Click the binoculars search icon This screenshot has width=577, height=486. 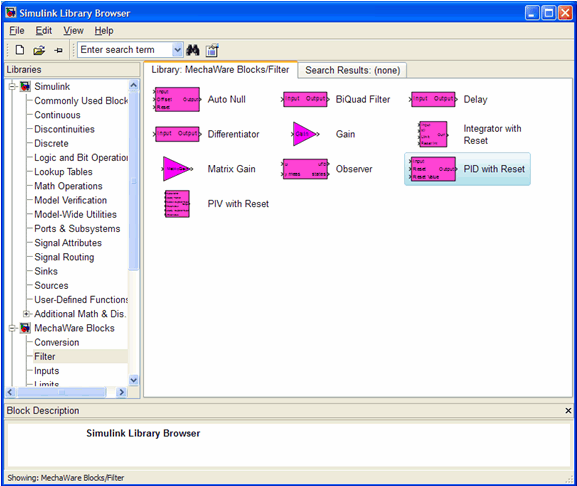(192, 50)
